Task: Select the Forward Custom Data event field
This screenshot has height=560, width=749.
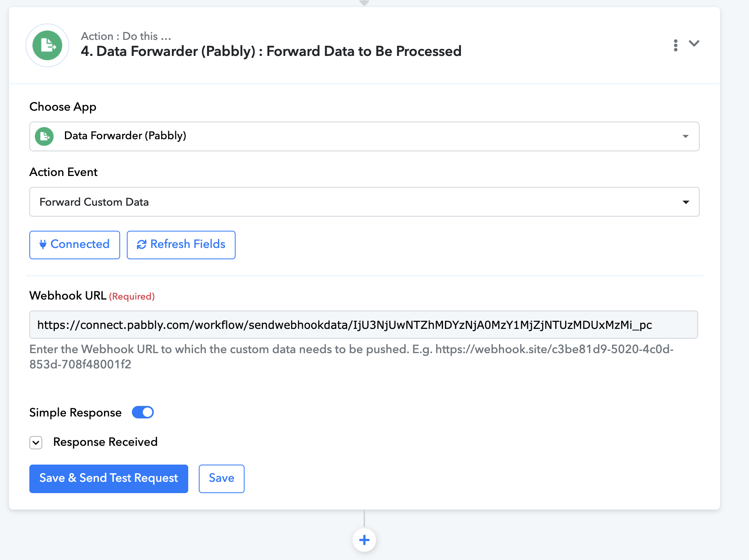Action: click(364, 202)
